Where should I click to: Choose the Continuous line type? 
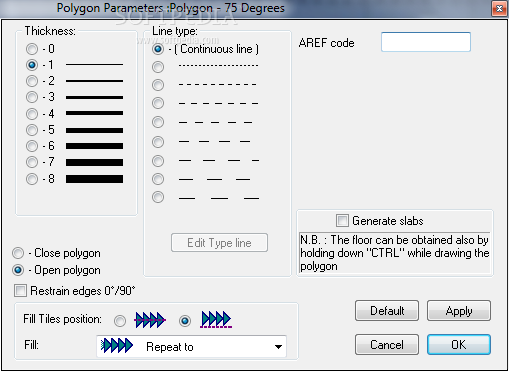pos(158,49)
